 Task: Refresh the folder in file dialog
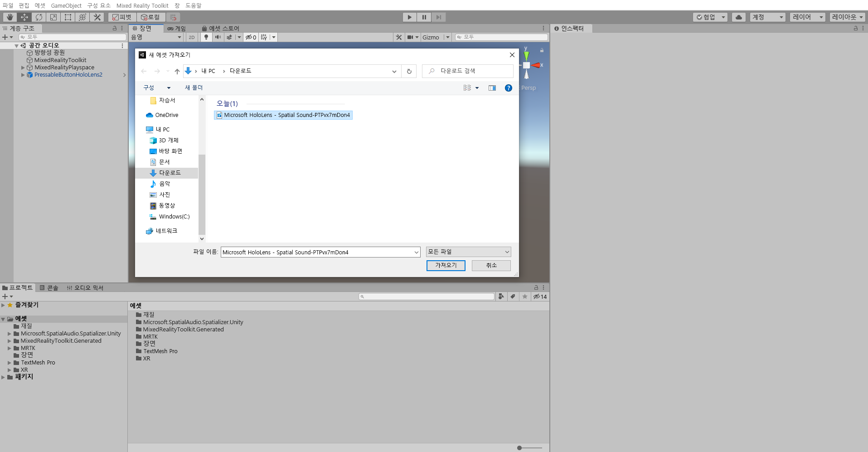[x=409, y=71]
